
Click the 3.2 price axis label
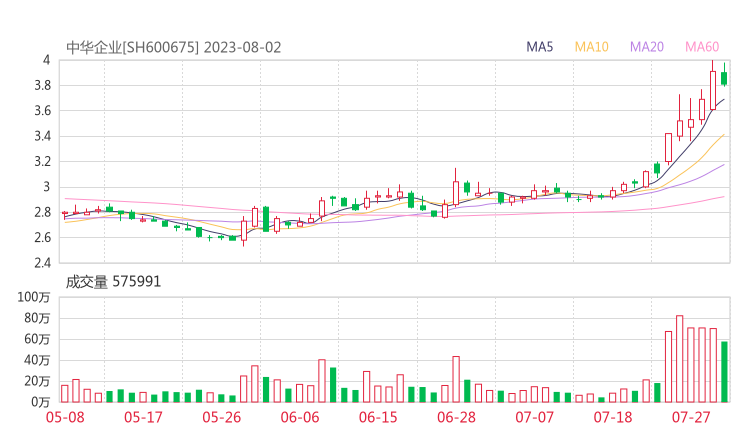[x=42, y=161]
